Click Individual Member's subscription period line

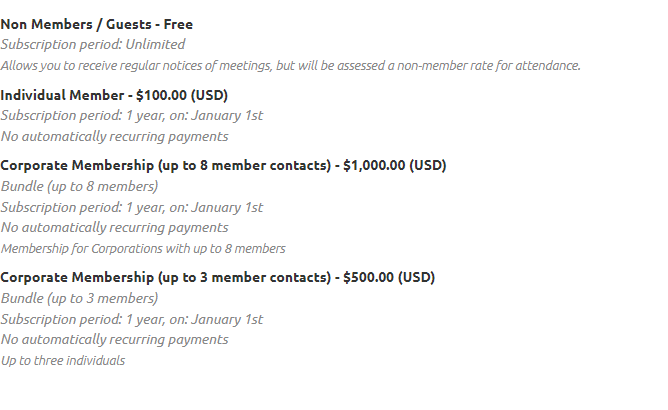pyautogui.click(x=132, y=115)
